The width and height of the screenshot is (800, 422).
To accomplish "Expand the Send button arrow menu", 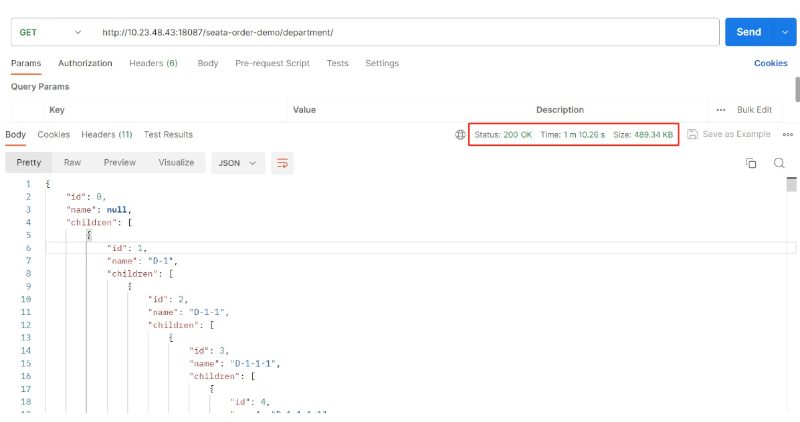I will point(785,32).
